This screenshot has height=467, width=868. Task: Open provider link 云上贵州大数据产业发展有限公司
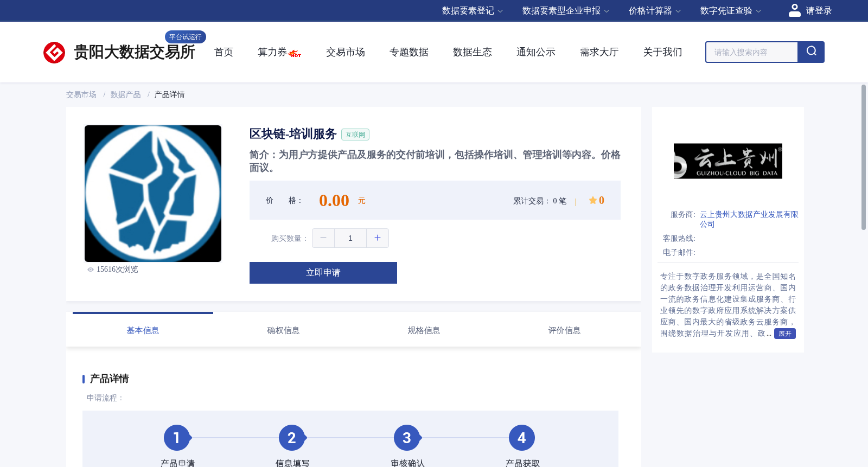749,219
